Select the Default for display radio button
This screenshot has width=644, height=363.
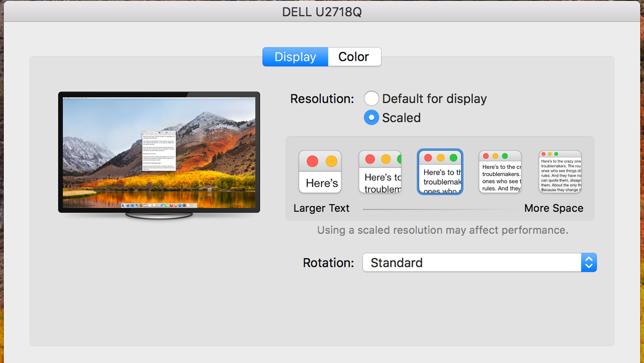click(372, 98)
